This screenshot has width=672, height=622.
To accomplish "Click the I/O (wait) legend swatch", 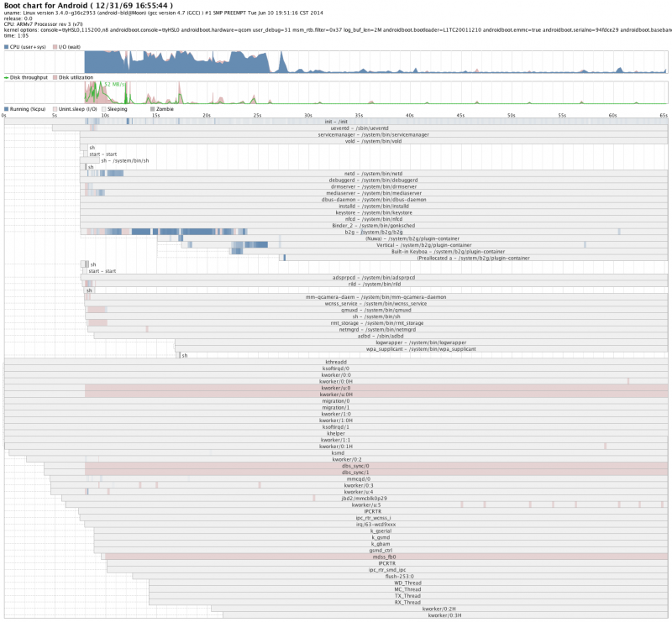I will click(55, 47).
